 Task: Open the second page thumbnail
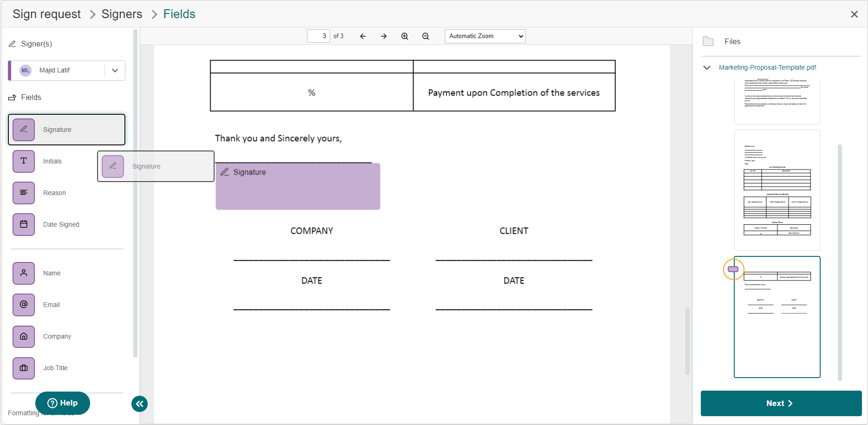coord(777,190)
